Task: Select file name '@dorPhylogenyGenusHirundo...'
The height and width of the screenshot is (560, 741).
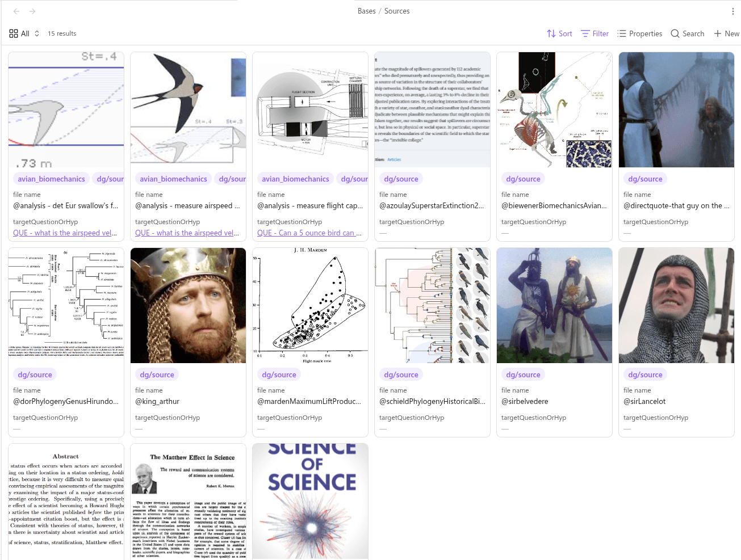Action: pos(66,402)
